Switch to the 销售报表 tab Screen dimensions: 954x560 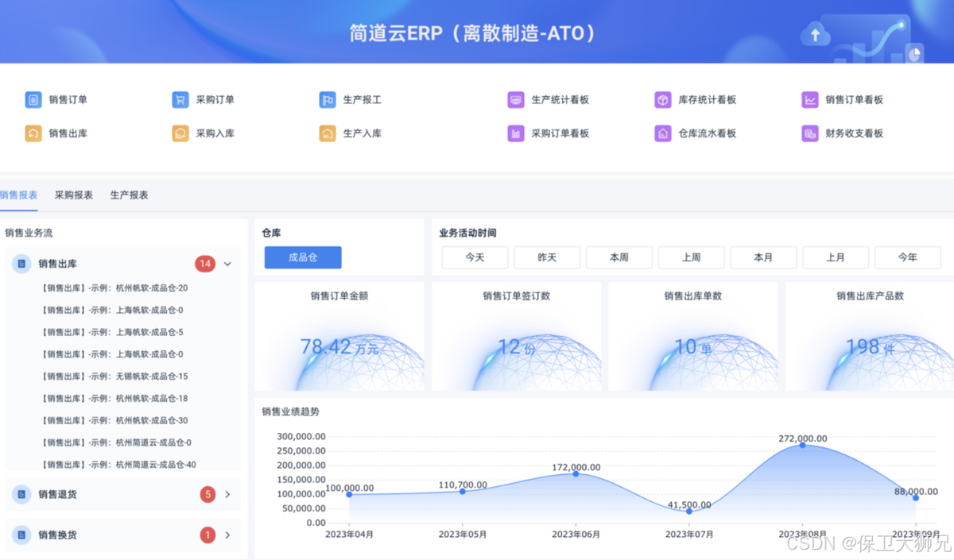point(18,195)
